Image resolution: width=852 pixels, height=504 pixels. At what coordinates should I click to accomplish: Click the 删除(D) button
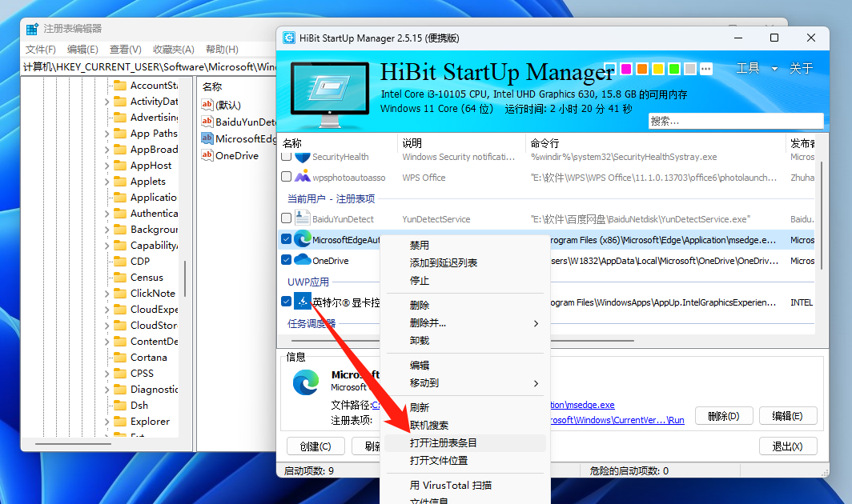point(724,416)
